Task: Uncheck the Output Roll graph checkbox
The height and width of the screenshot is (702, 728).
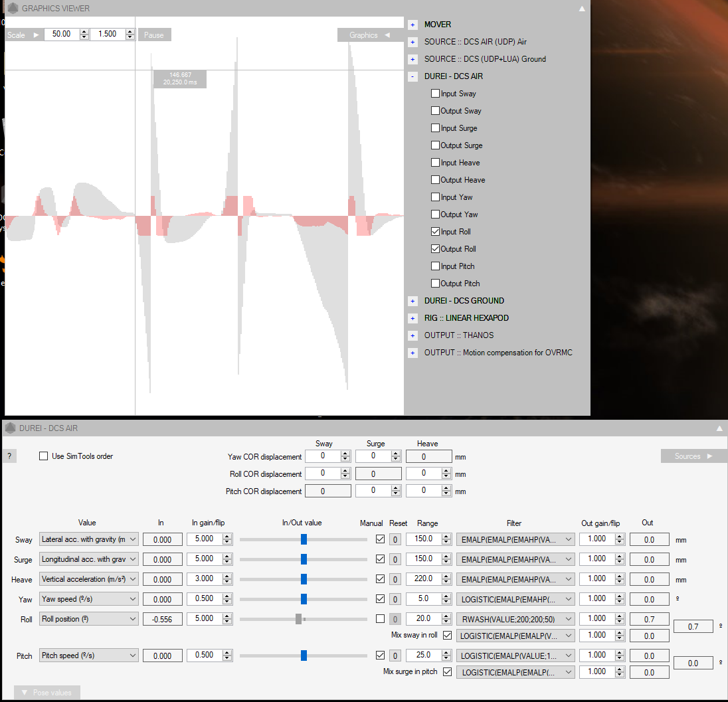Action: pyautogui.click(x=435, y=249)
